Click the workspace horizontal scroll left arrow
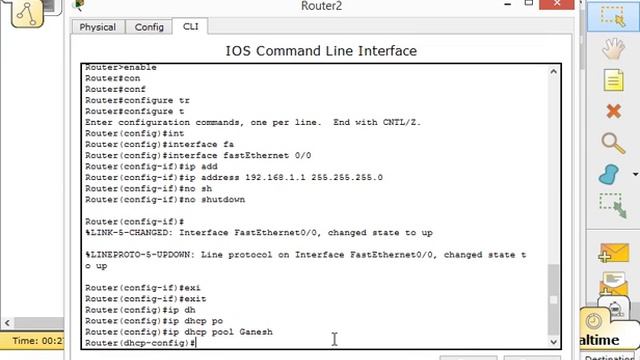The width and height of the screenshot is (640, 360). (7, 323)
